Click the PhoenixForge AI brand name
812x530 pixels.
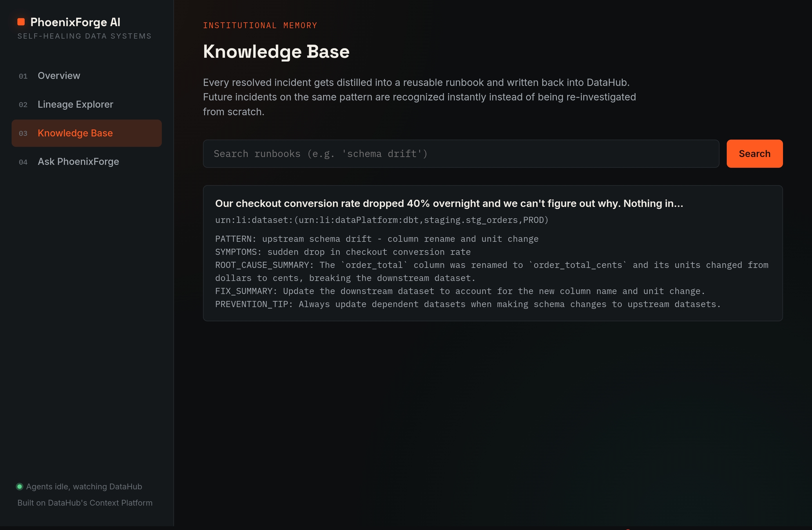click(x=75, y=22)
